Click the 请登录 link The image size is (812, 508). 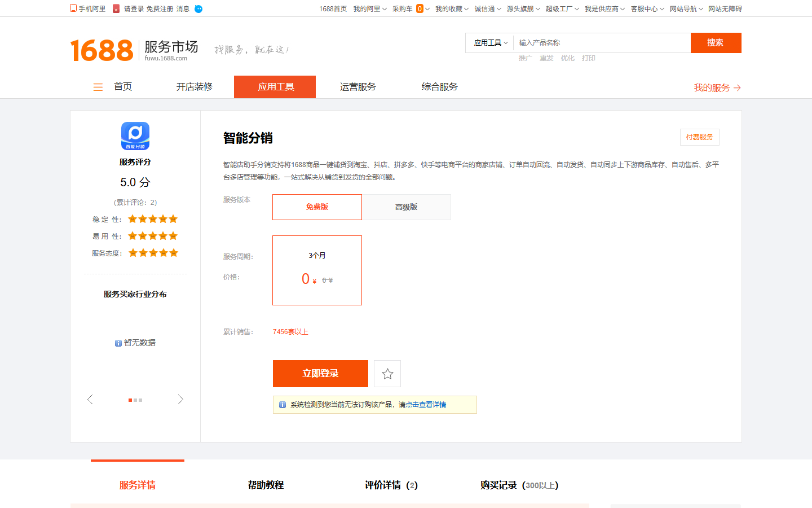134,9
